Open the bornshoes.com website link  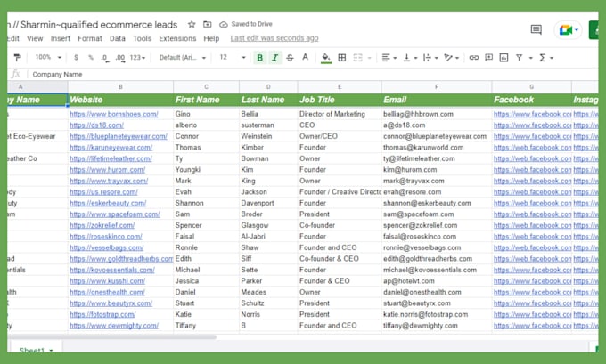click(x=114, y=114)
